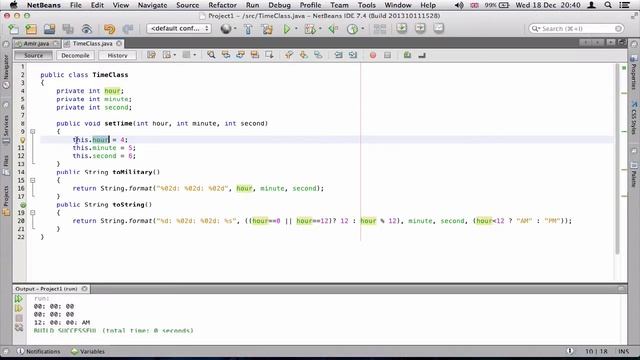Rerun the program from Output panel
The image size is (640, 360).
tap(19, 299)
